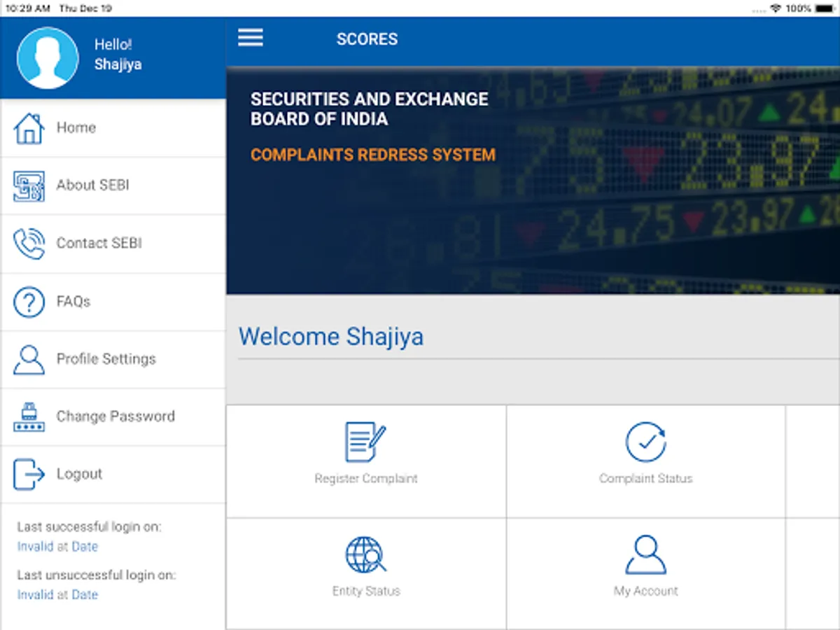Open Home from the side menu
This screenshot has height=630, width=840.
tap(113, 128)
